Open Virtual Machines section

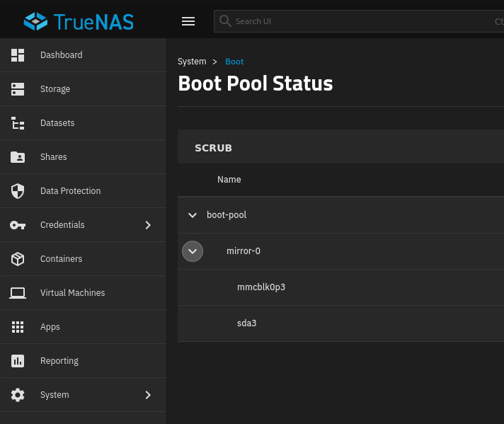[72, 293]
